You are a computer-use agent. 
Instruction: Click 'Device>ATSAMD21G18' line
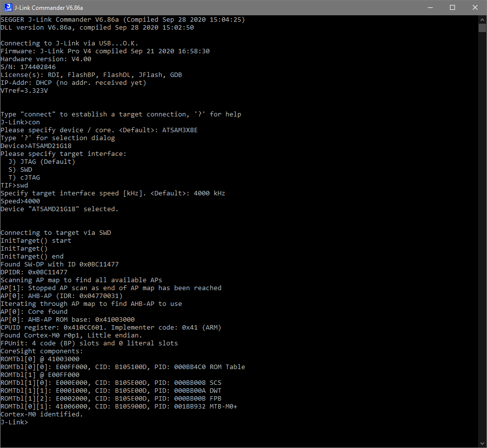pos(36,146)
